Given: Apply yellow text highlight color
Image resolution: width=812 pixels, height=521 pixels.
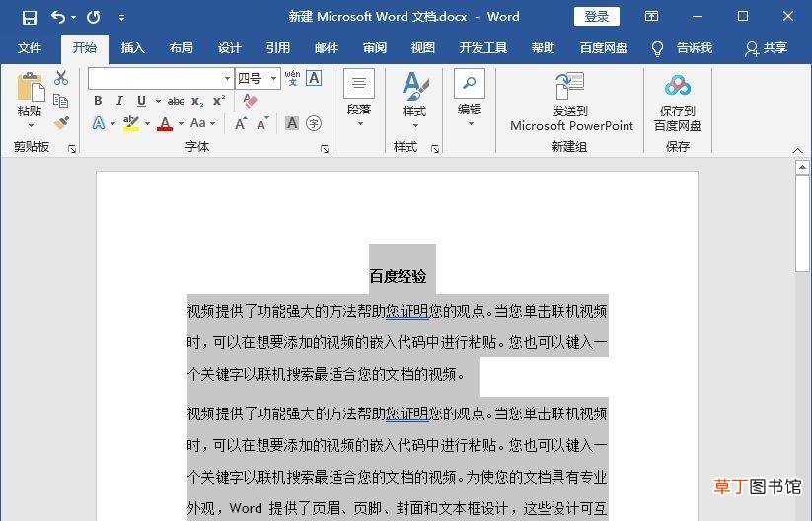Looking at the screenshot, I should 131,123.
